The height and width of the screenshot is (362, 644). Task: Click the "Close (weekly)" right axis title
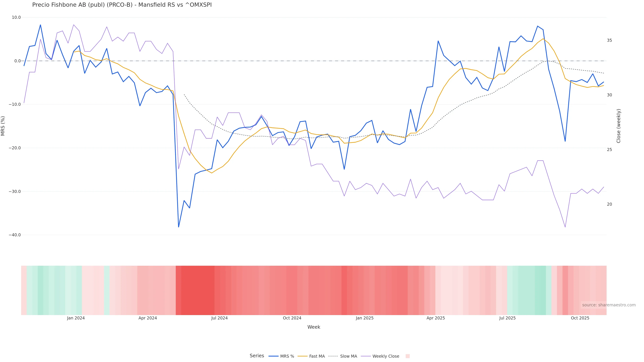coord(619,126)
